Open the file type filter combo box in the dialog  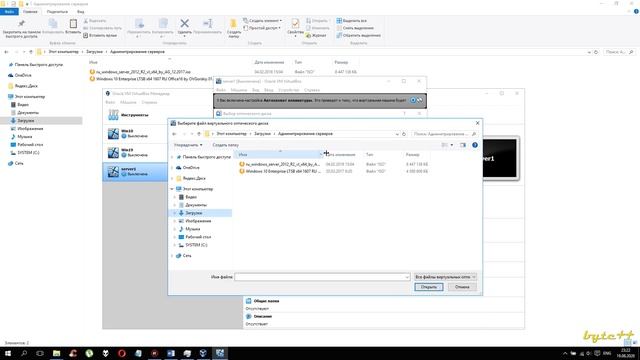[445, 277]
